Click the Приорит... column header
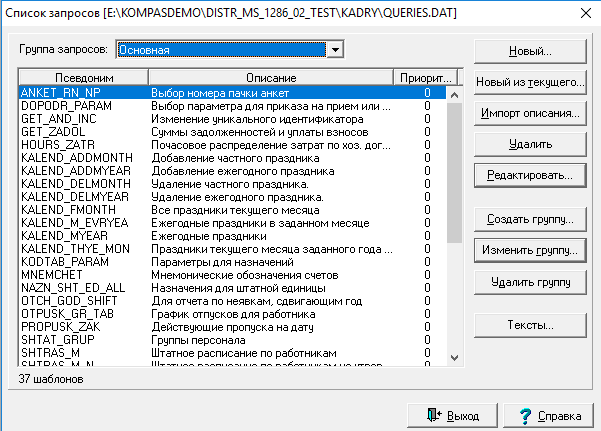 click(425, 78)
